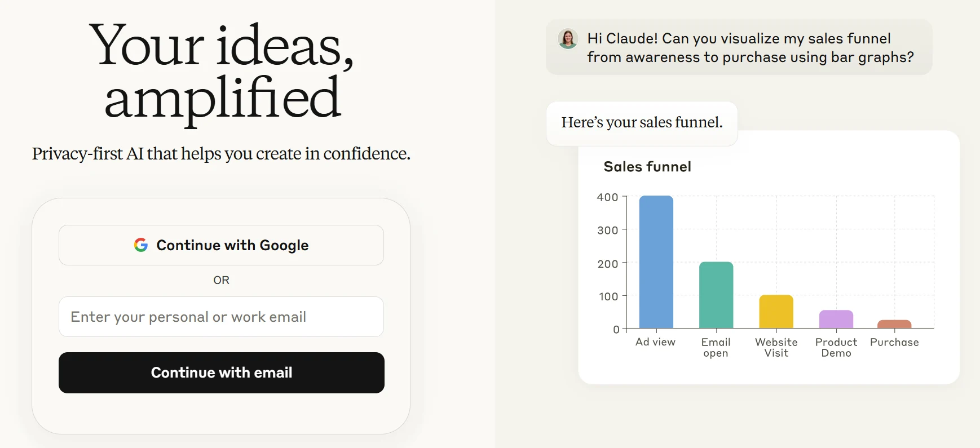Click the "OR" separator label
Screen dimensions: 980x448
click(x=222, y=280)
